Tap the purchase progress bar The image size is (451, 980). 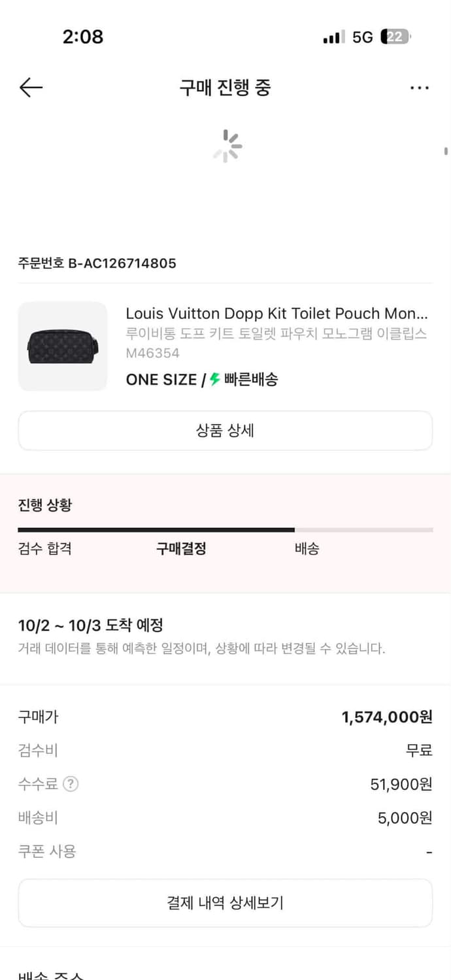click(225, 528)
